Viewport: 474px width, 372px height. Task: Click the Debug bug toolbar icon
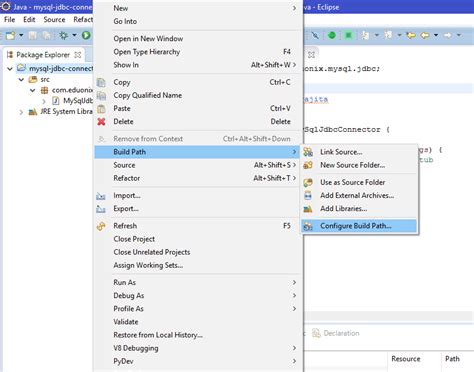click(x=63, y=35)
